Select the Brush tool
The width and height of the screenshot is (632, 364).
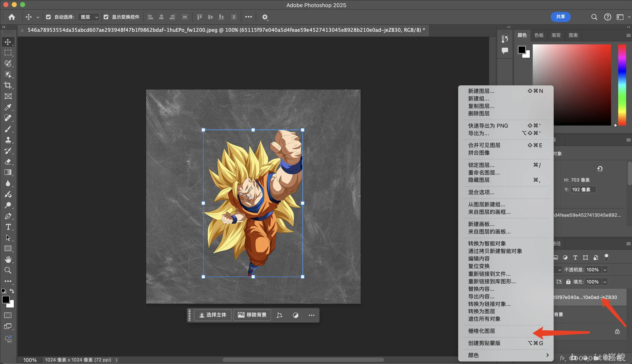(x=8, y=129)
